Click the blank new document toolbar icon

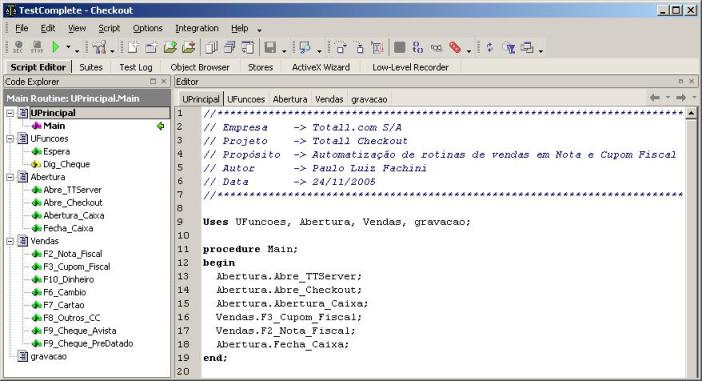tap(133, 47)
